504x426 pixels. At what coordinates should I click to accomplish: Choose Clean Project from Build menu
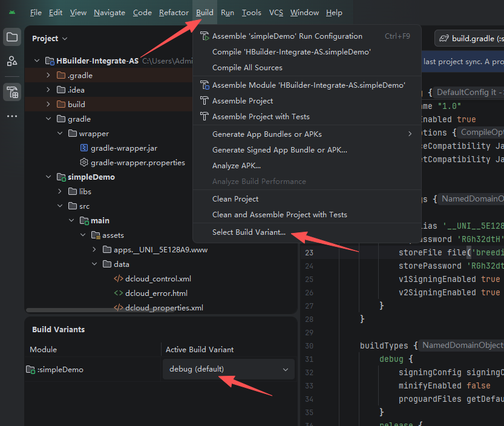point(307,199)
